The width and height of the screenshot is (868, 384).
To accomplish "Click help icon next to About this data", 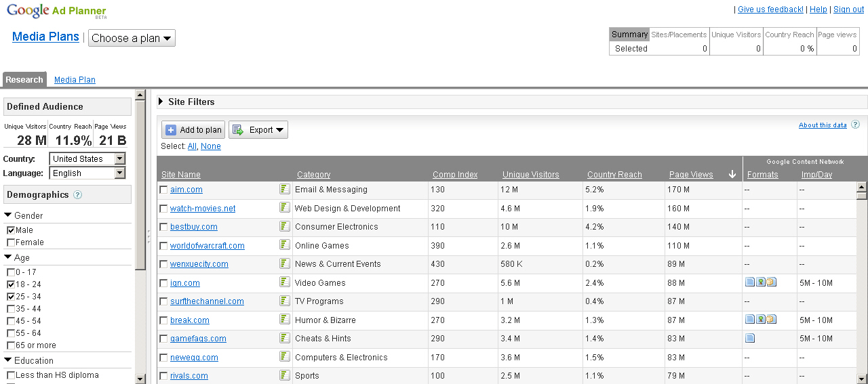I will coord(855,125).
